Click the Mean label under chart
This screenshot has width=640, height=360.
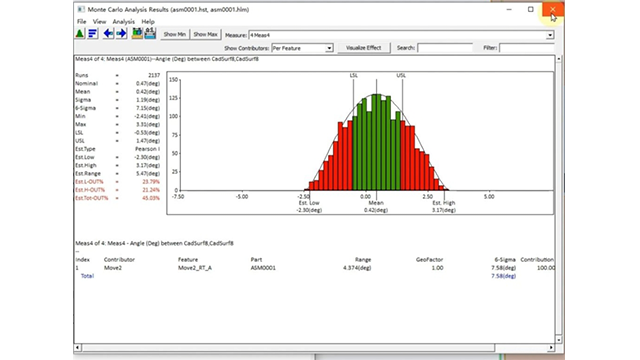pos(376,203)
